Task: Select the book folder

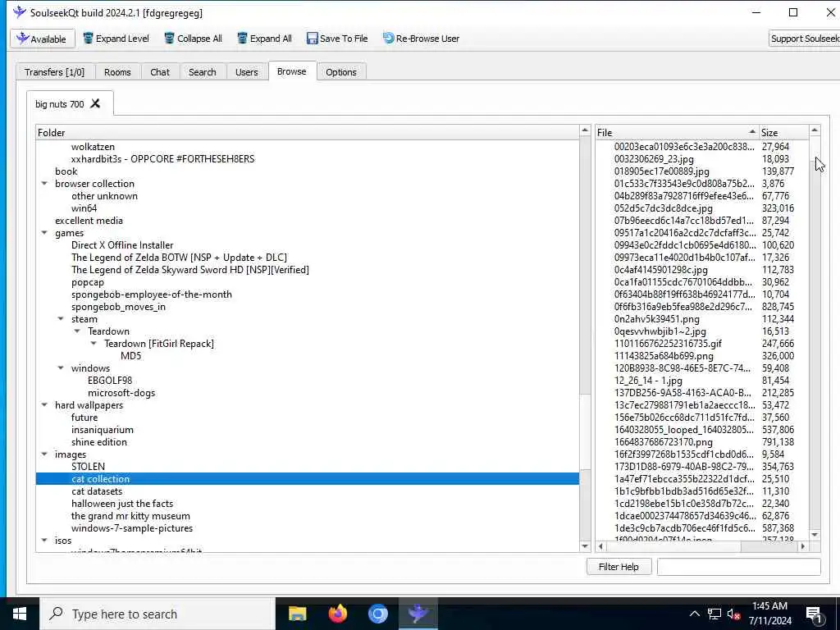Action: (66, 171)
